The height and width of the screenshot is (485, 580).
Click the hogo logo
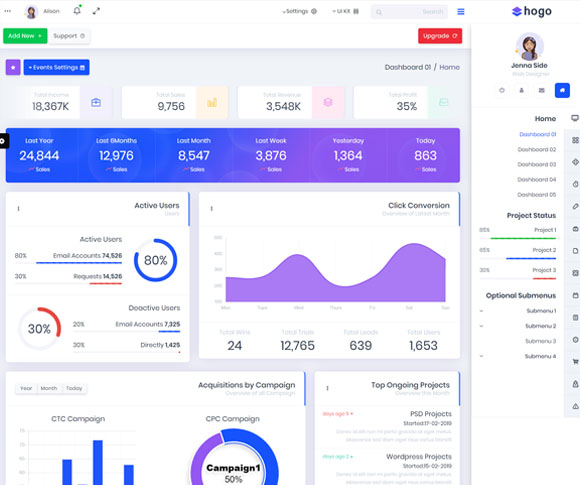click(x=532, y=11)
